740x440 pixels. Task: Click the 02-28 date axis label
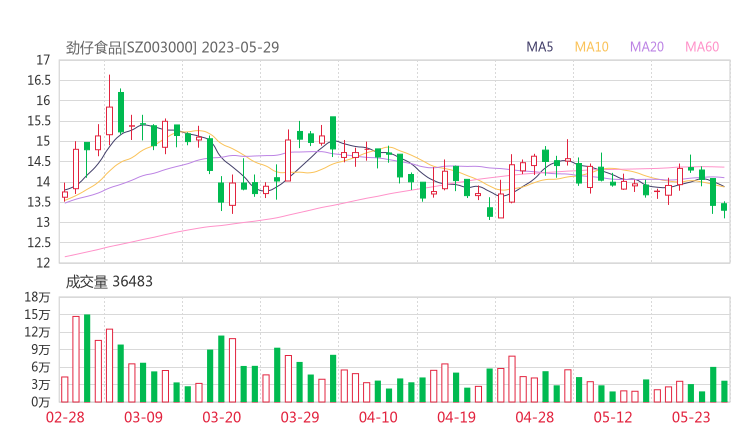(x=65, y=417)
